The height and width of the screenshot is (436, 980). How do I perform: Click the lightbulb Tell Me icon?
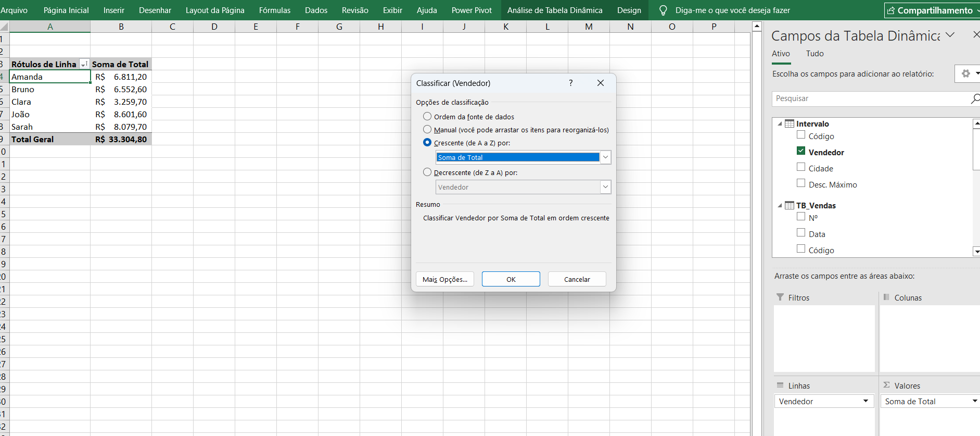coord(663,10)
